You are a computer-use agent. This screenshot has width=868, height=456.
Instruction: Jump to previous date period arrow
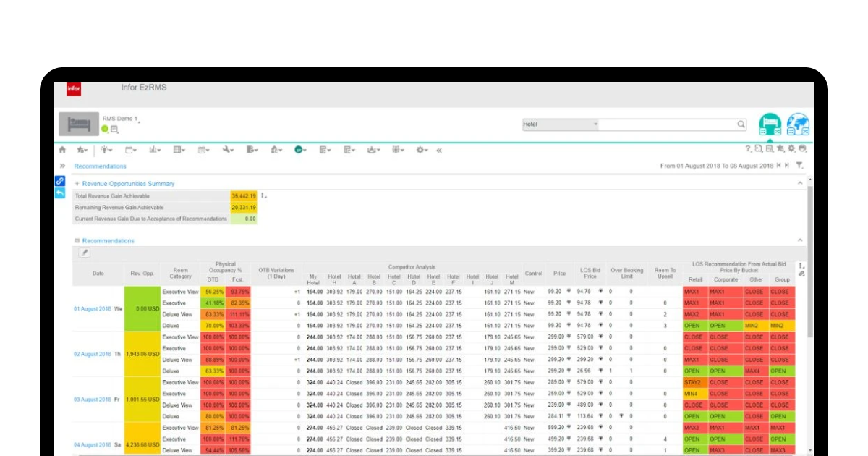778,166
